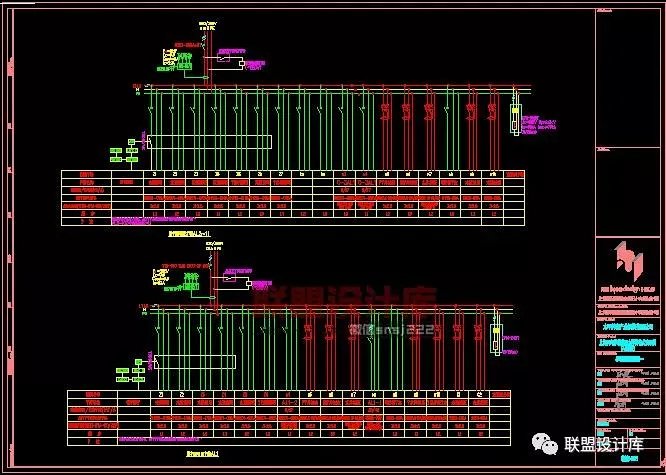Select the long white rectangle across upper feeders

point(209,142)
